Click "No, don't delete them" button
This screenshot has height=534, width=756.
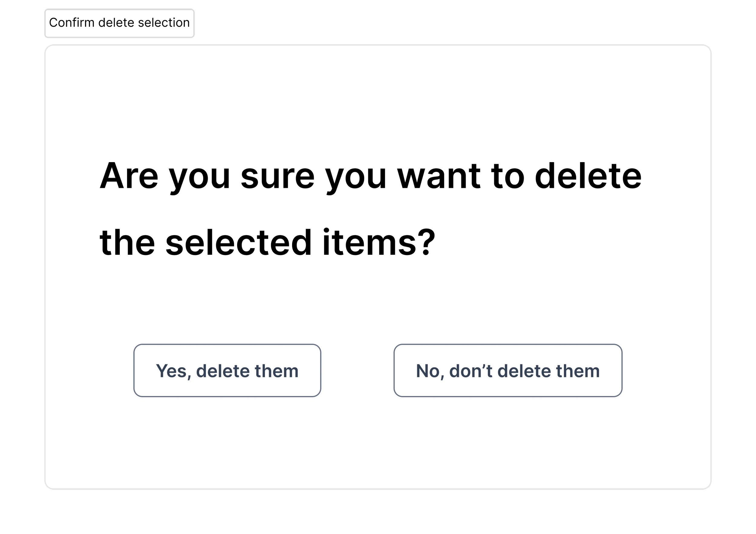[508, 371]
